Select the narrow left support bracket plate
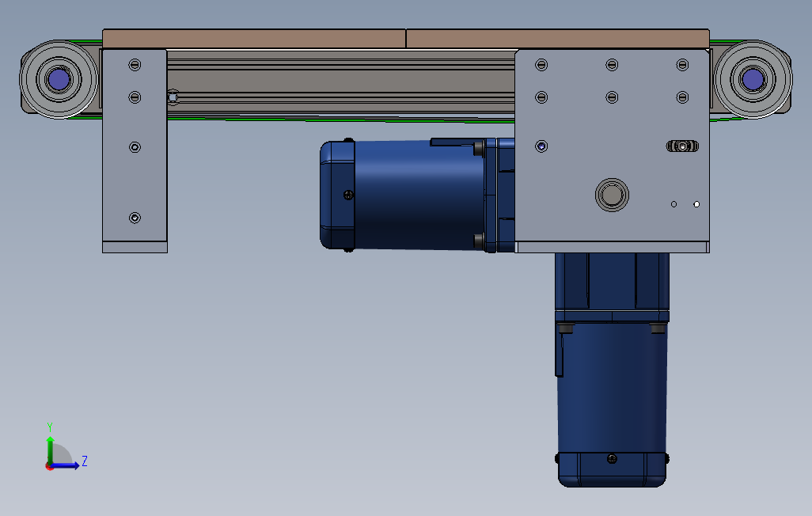This screenshot has height=516, width=812. [135, 146]
